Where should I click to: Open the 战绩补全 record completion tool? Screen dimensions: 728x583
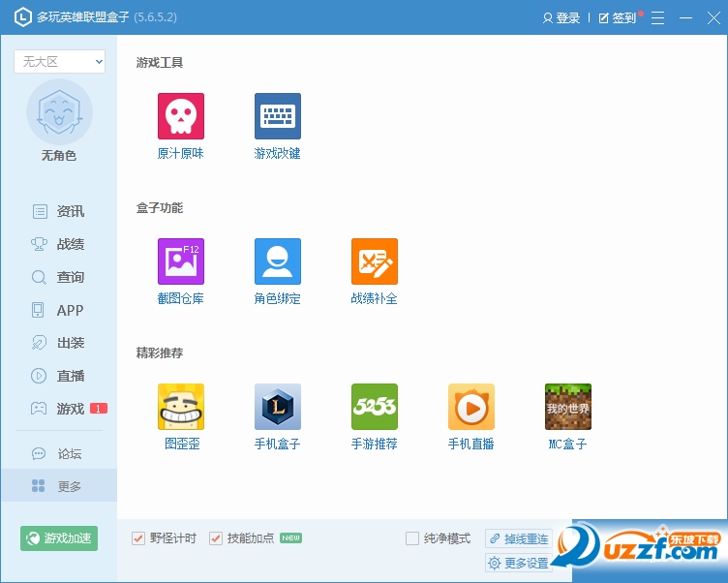pyautogui.click(x=375, y=261)
